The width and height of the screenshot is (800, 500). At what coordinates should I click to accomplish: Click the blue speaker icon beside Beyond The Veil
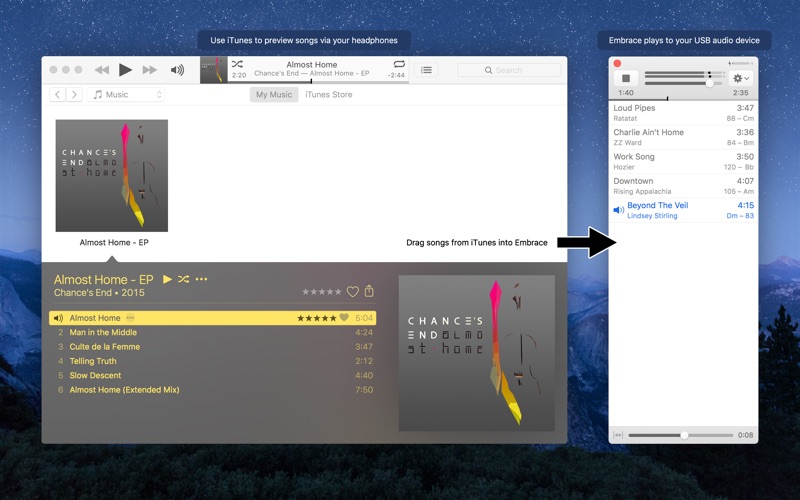[618, 210]
